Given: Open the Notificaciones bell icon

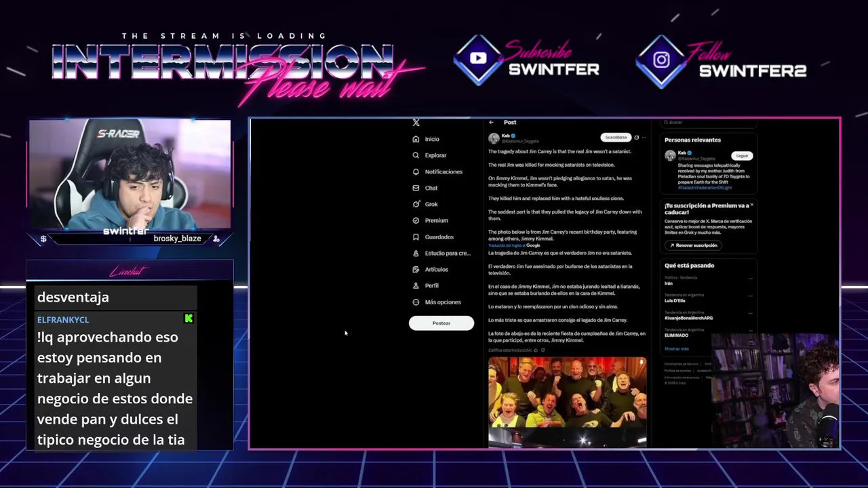Looking at the screenshot, I should click(416, 171).
